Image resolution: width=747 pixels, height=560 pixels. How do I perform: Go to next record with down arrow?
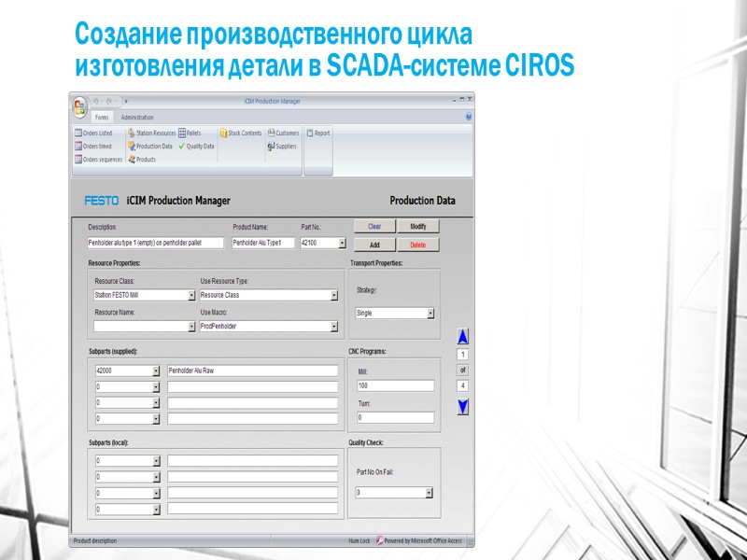tap(462, 407)
